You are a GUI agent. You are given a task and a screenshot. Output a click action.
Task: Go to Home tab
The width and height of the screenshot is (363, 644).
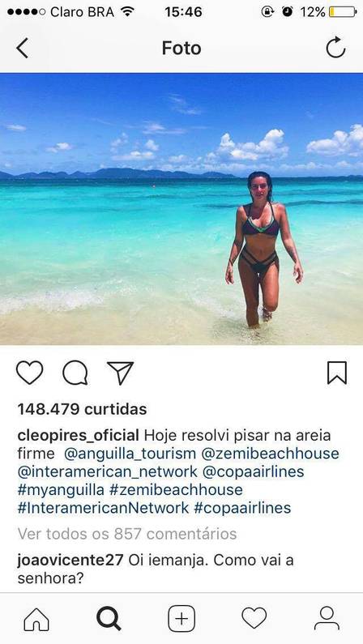(x=36, y=619)
